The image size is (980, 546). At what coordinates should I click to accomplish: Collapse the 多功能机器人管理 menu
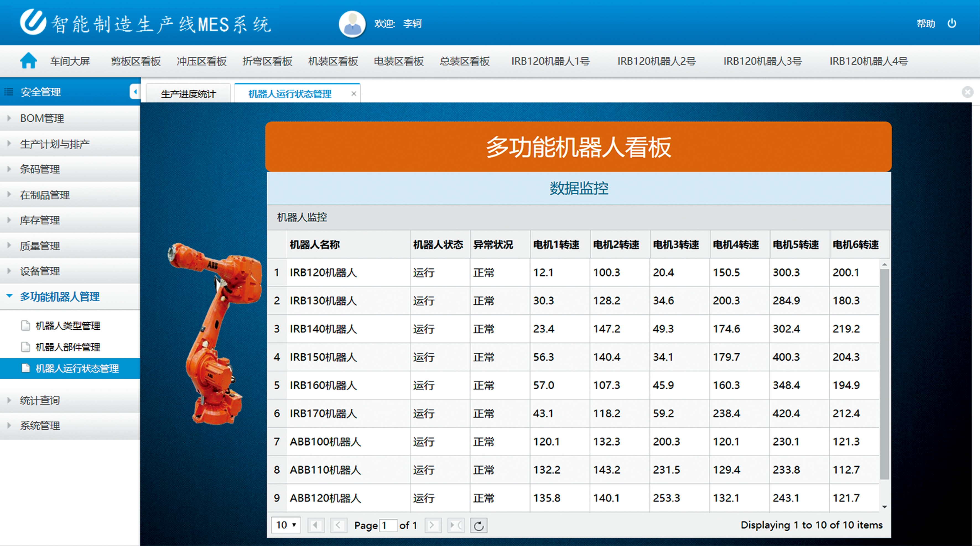70,297
